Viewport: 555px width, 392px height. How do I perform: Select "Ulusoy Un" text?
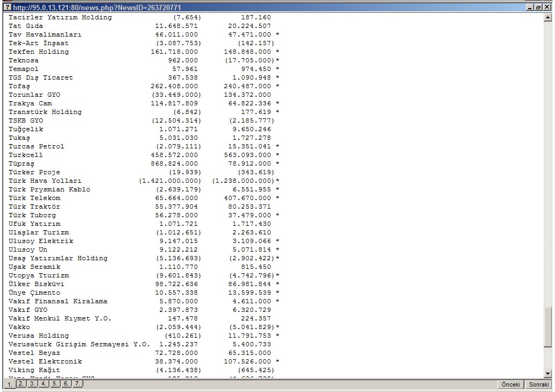coord(28,250)
